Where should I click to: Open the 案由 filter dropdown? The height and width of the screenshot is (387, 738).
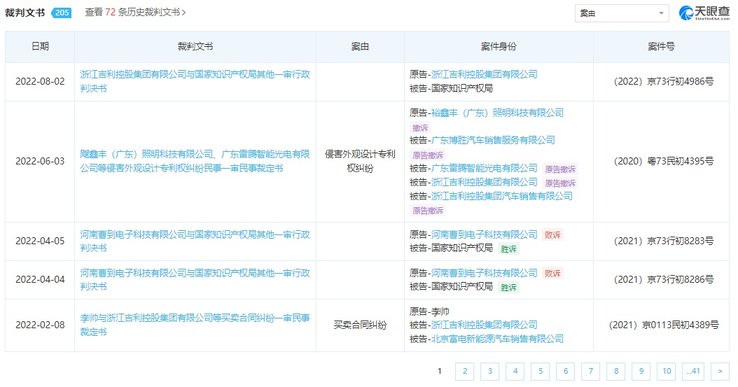[622, 13]
